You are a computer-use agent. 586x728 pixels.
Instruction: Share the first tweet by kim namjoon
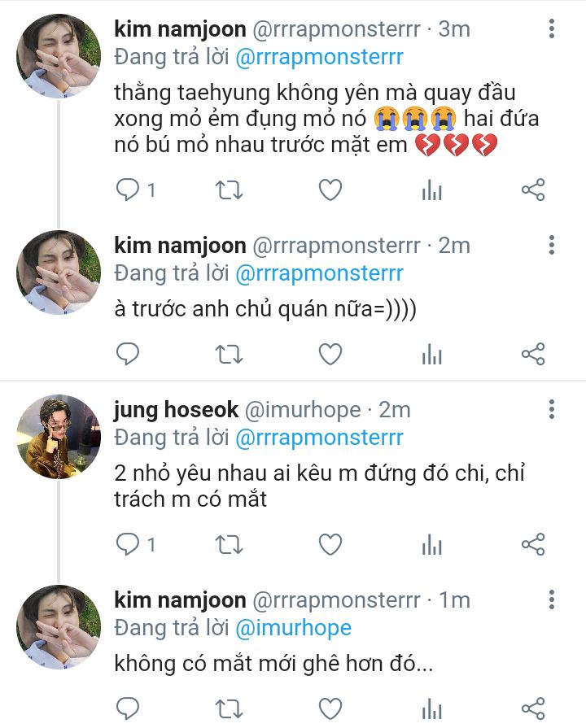pos(532,190)
